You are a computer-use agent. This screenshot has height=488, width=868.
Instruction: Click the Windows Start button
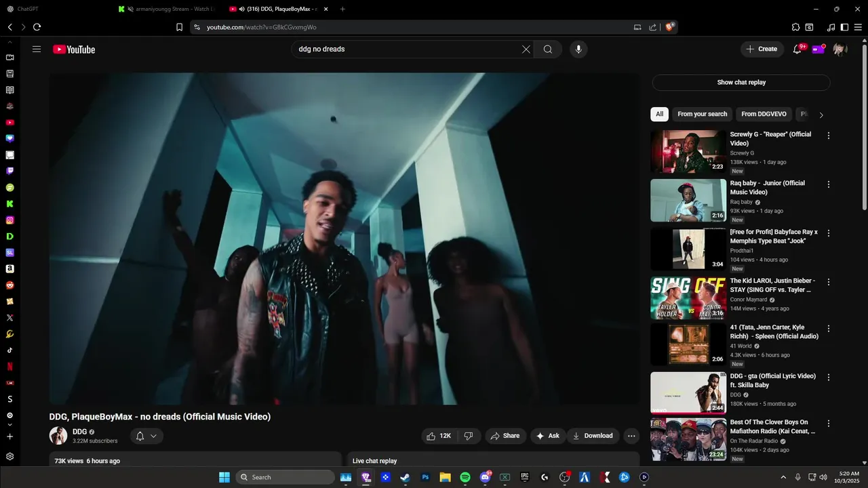click(x=224, y=477)
